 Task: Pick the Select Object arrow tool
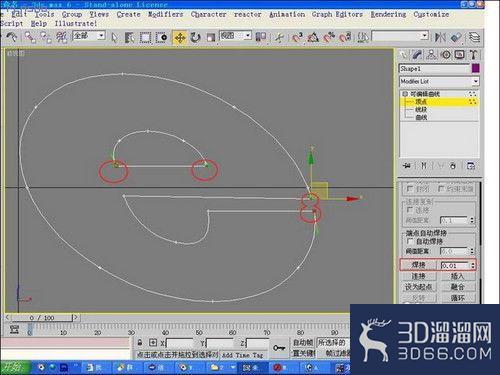click(x=114, y=37)
